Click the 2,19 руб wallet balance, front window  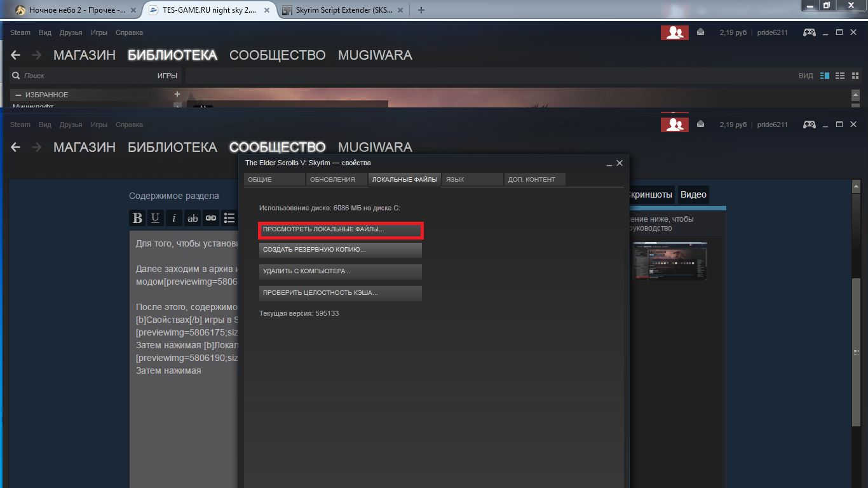pyautogui.click(x=733, y=125)
